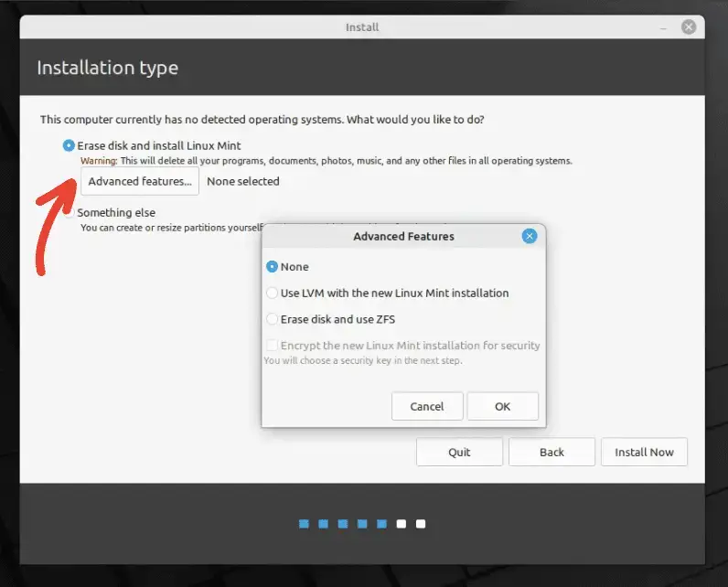
Task: Confirm Advanced Features with OK
Action: click(x=502, y=407)
